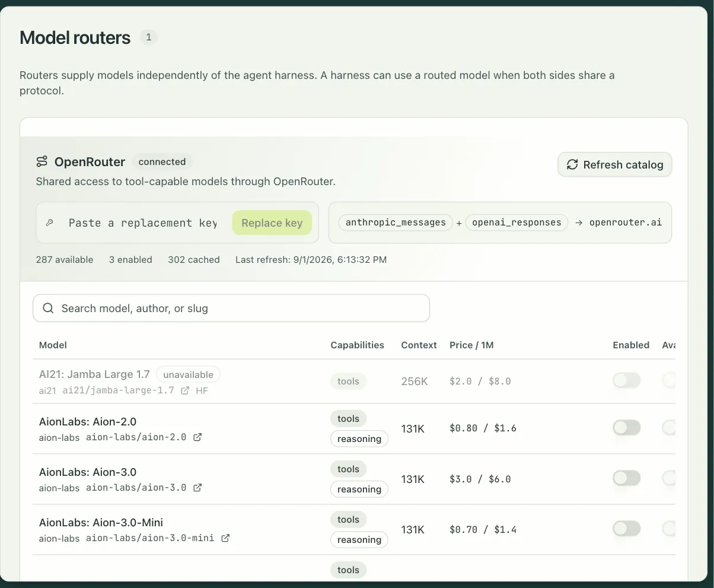Focus the Paste a replacement key field
The image size is (714, 588).
142,223
